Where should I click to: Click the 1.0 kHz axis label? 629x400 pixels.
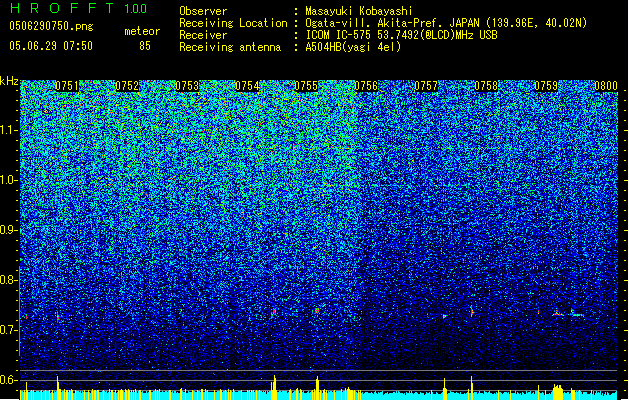point(8,180)
